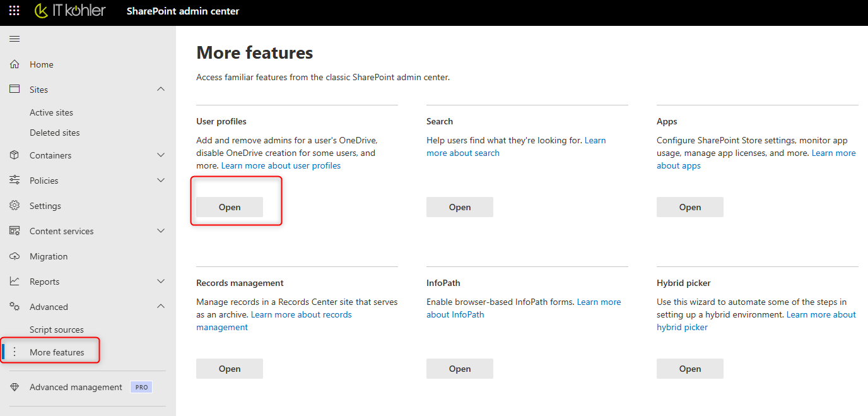Follow Learn more about user profiles link
The height and width of the screenshot is (416, 868).
(x=281, y=165)
